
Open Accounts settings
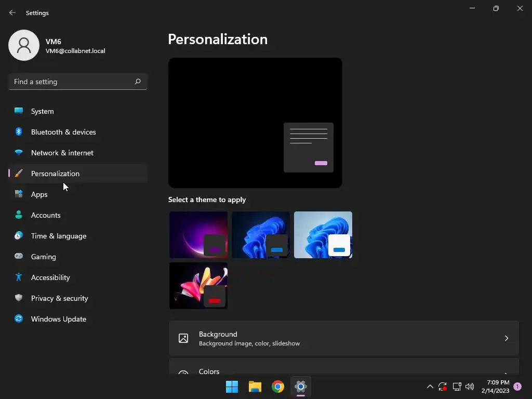[78, 215]
